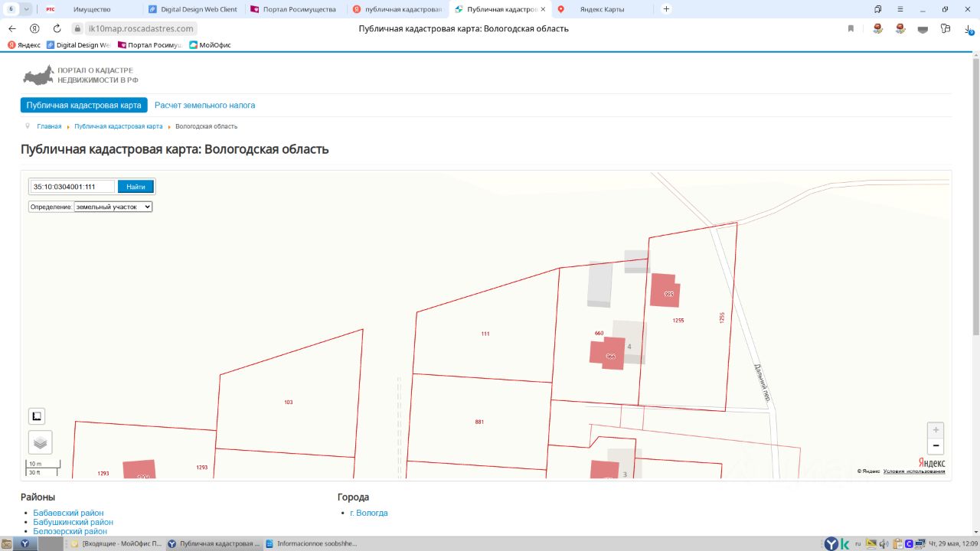980x551 pixels.
Task: Click the taskbar date and clock
Action: pos(953,544)
